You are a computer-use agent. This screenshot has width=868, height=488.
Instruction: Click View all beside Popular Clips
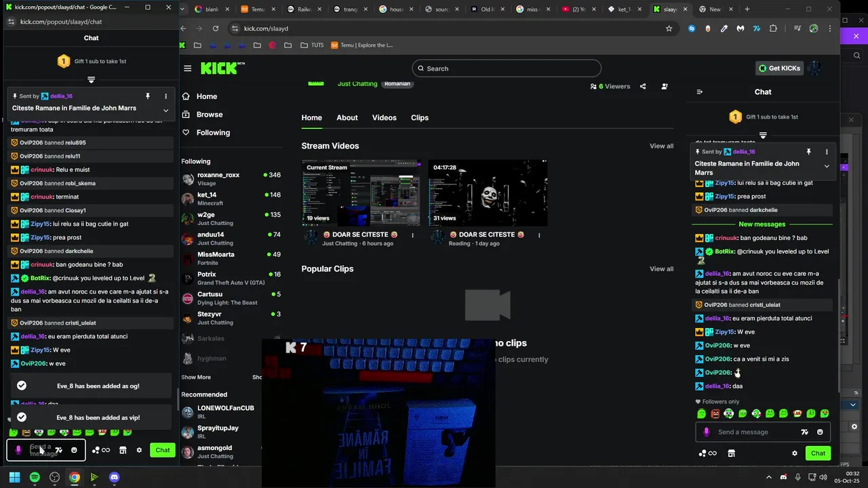click(x=662, y=269)
